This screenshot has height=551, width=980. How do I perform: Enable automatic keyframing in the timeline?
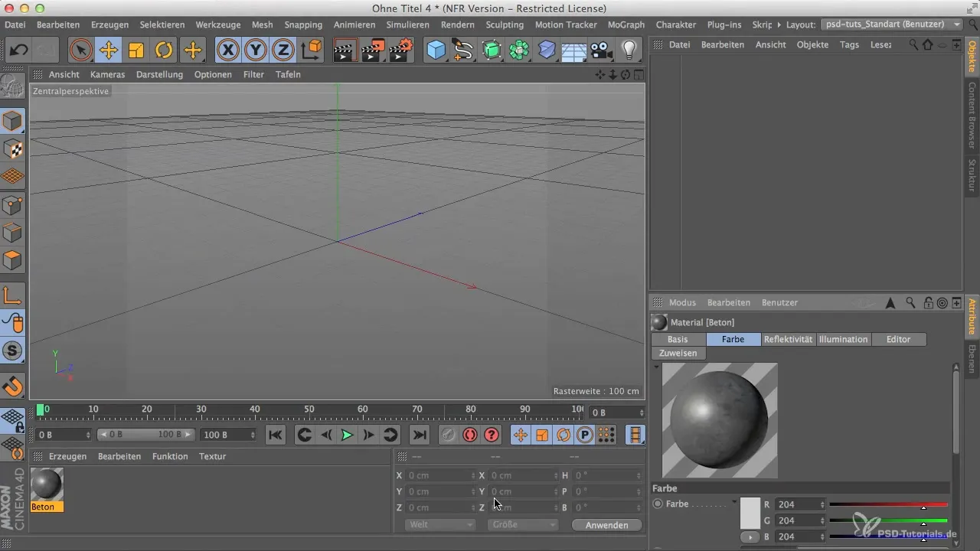(469, 435)
